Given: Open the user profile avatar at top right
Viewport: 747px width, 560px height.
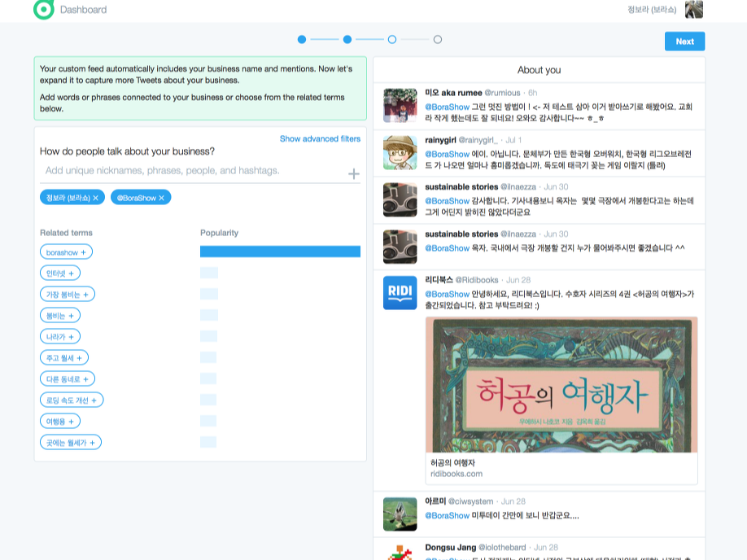Looking at the screenshot, I should point(693,9).
